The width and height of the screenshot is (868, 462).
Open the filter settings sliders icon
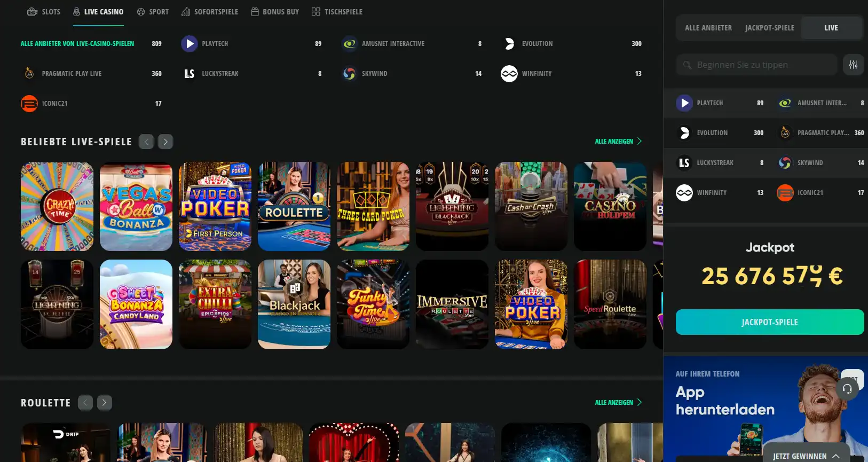click(x=854, y=65)
